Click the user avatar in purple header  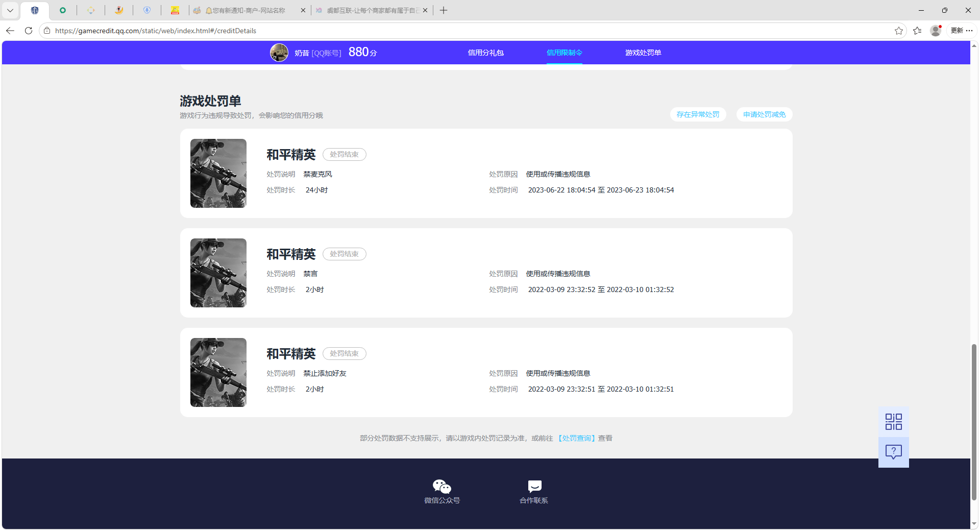click(x=279, y=53)
